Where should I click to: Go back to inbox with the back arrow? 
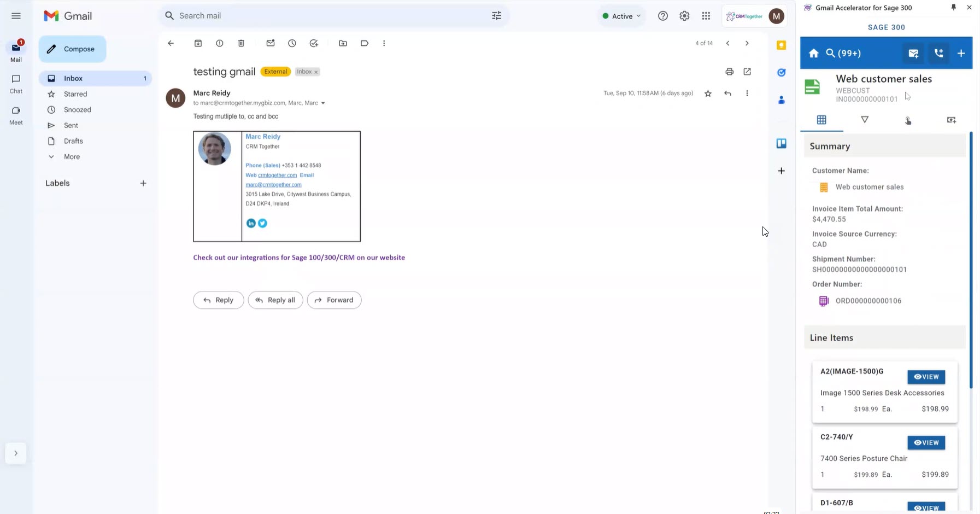171,43
